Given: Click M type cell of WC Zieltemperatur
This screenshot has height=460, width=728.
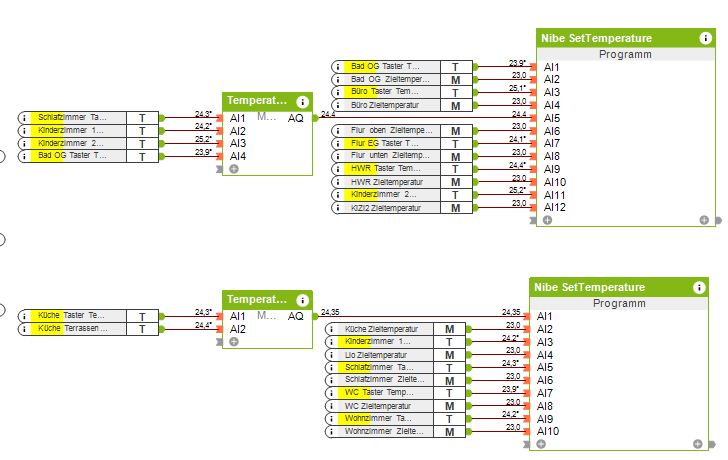Looking at the screenshot, I should (449, 406).
